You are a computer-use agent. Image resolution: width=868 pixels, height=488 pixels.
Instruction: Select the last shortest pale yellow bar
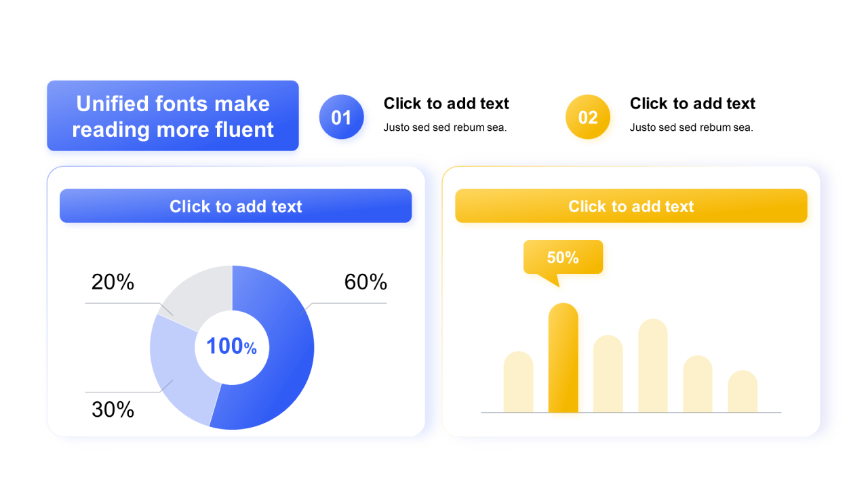pos(743,391)
